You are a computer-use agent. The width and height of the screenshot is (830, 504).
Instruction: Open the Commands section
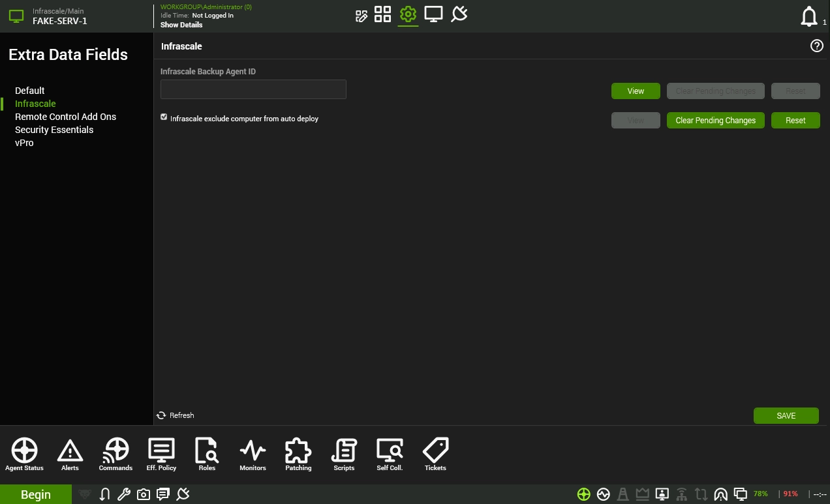click(115, 454)
